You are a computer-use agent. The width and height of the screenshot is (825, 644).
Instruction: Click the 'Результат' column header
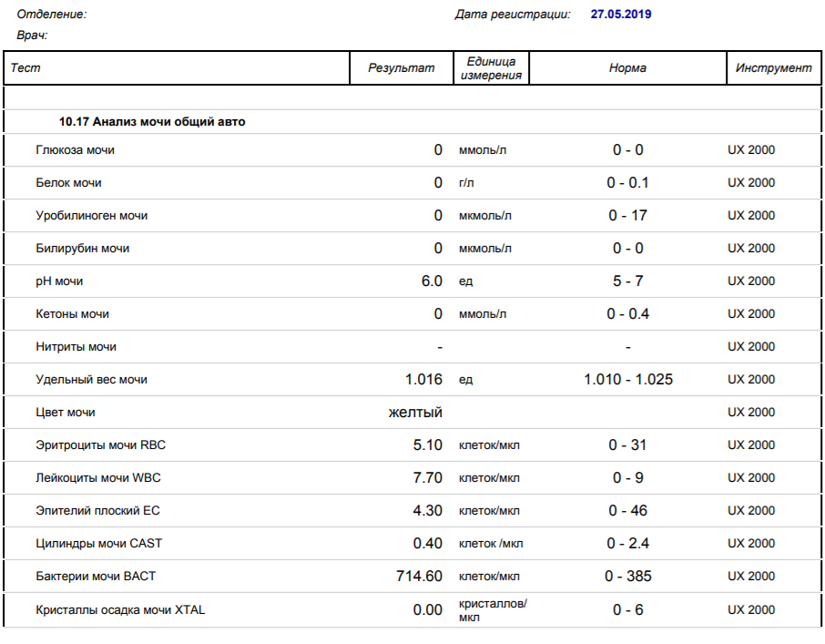pos(401,68)
